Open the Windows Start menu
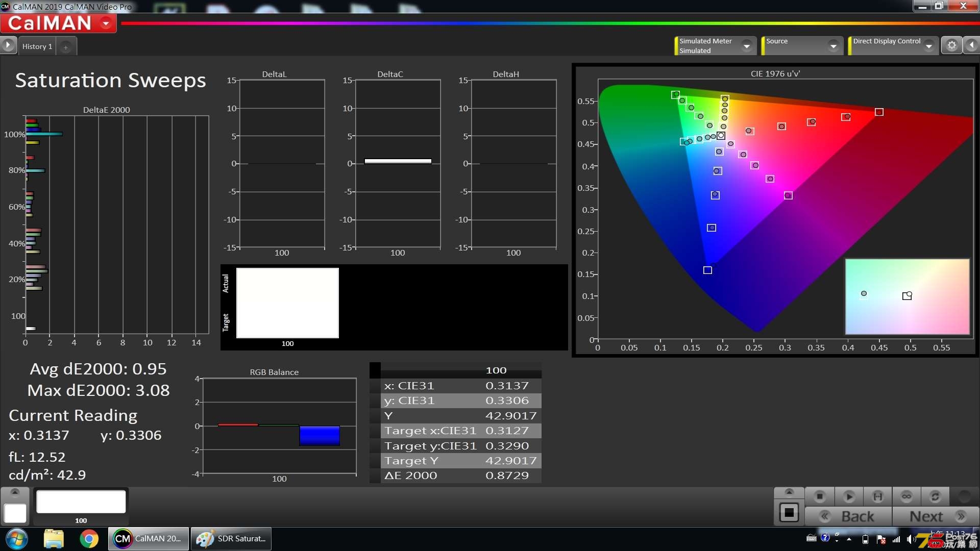This screenshot has width=980, height=551. click(17, 539)
